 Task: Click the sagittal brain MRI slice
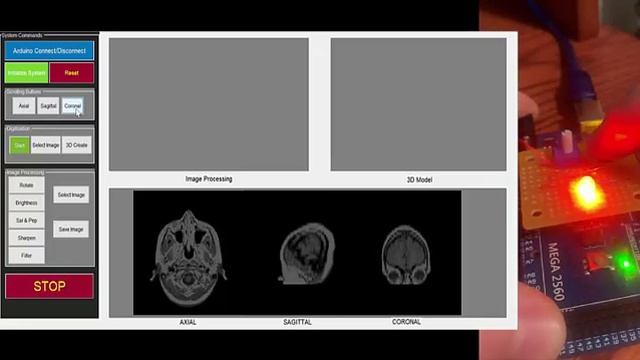(307, 253)
